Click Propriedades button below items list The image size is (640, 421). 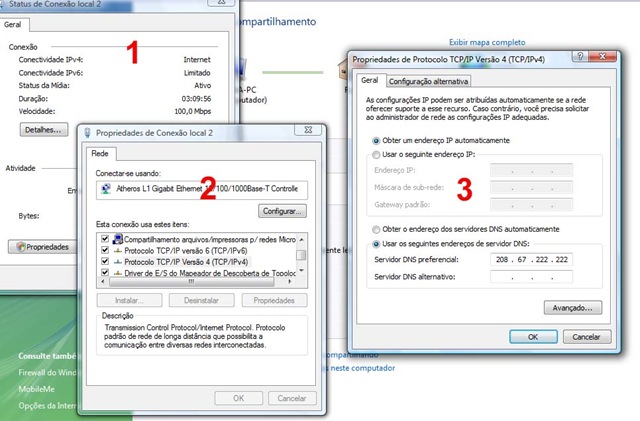(274, 301)
